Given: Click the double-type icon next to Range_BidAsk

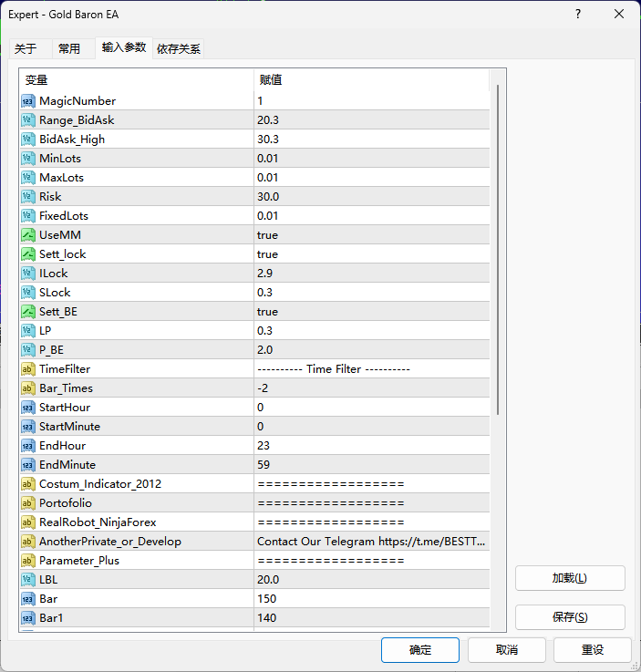Looking at the screenshot, I should coord(27,120).
